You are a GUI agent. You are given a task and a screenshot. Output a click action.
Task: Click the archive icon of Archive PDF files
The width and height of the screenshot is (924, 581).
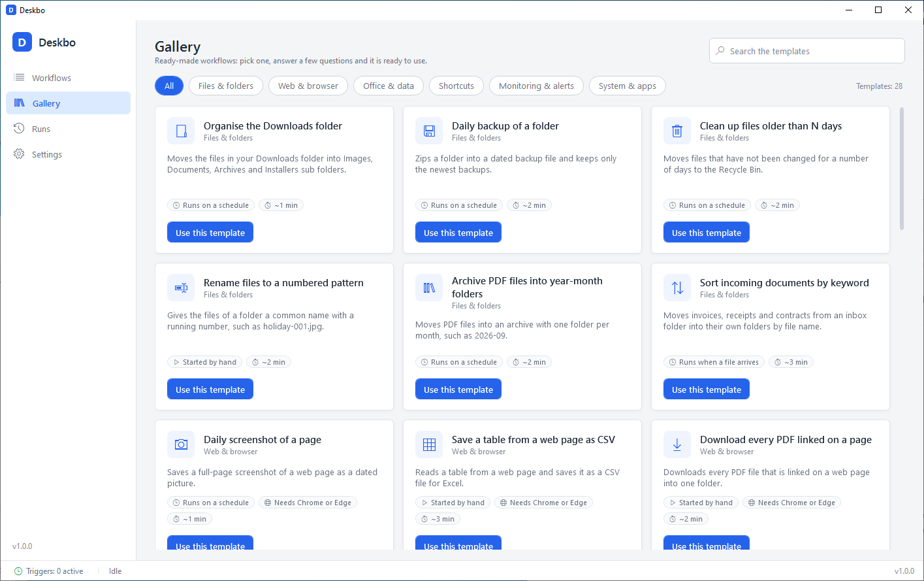(x=429, y=288)
